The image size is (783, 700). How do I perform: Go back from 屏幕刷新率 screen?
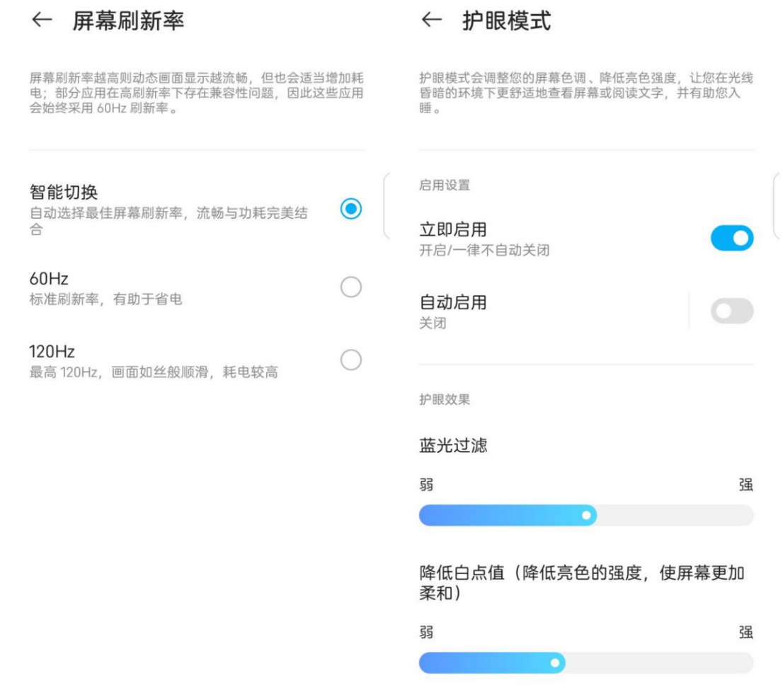[42, 20]
